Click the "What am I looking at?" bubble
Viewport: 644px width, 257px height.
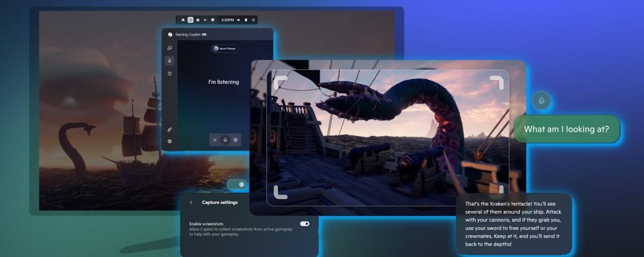coord(567,129)
